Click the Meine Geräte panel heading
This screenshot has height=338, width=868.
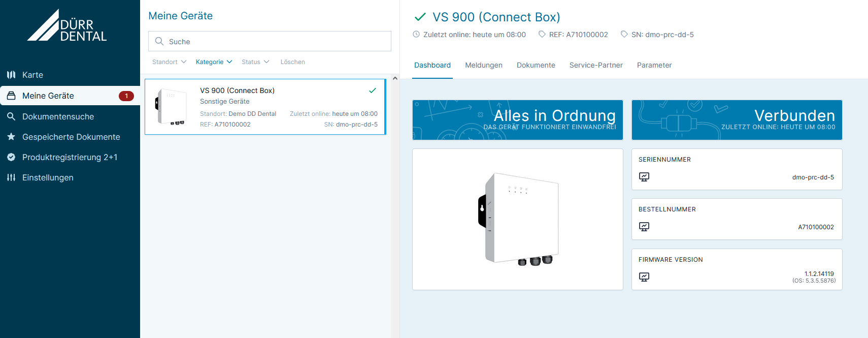tap(180, 16)
